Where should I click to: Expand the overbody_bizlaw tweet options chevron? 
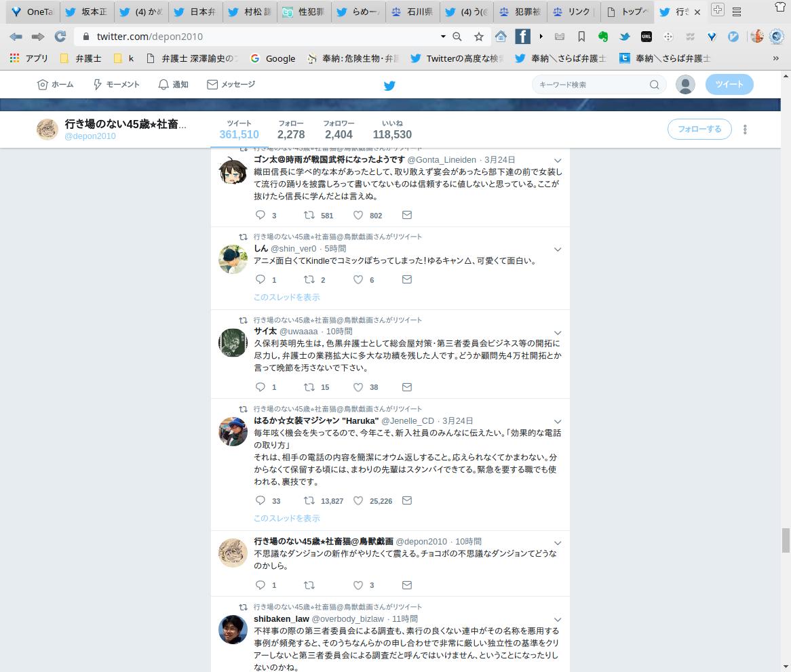point(558,620)
